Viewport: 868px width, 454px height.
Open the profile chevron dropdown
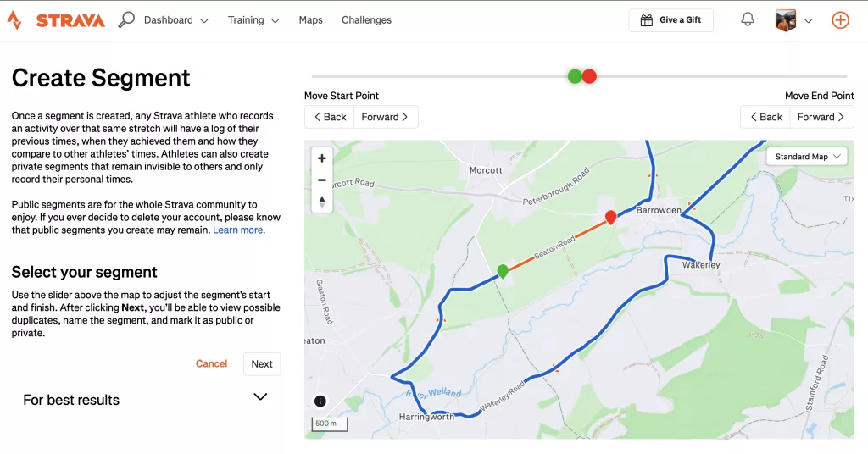(x=808, y=21)
